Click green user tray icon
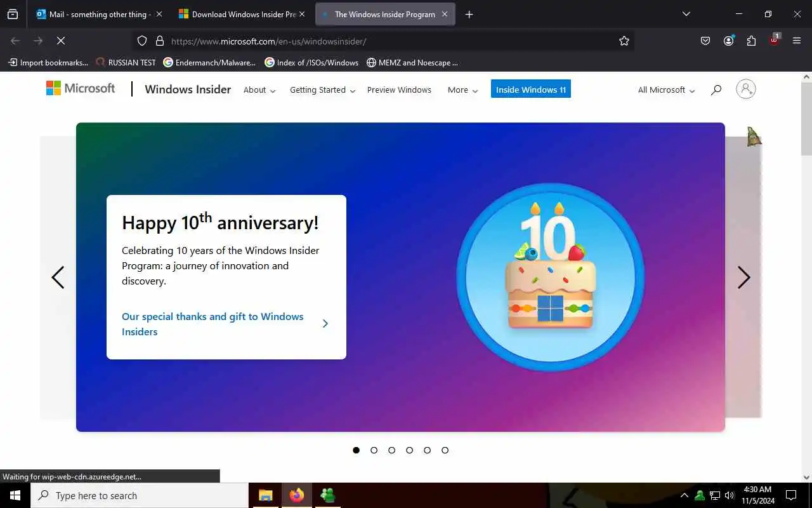812x508 pixels. coord(700,495)
